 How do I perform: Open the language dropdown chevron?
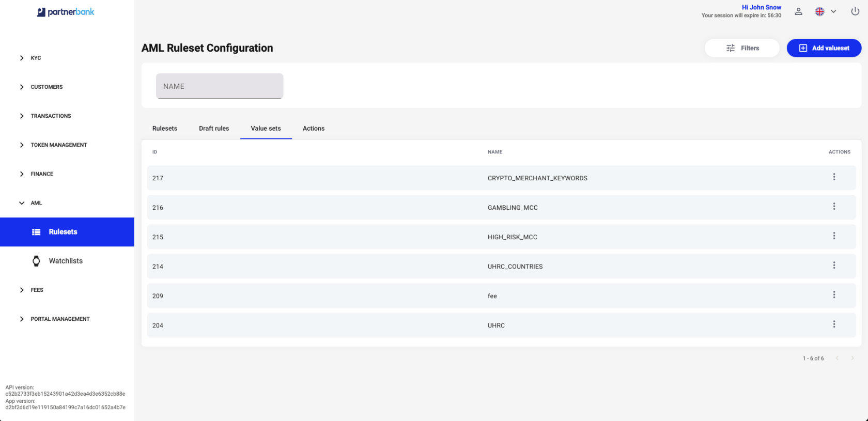[833, 11]
